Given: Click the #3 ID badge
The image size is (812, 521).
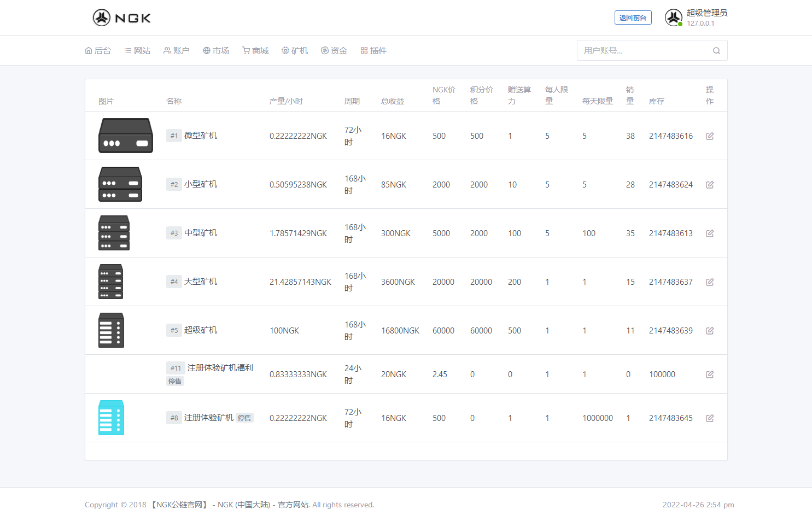Looking at the screenshot, I should pyautogui.click(x=174, y=233).
